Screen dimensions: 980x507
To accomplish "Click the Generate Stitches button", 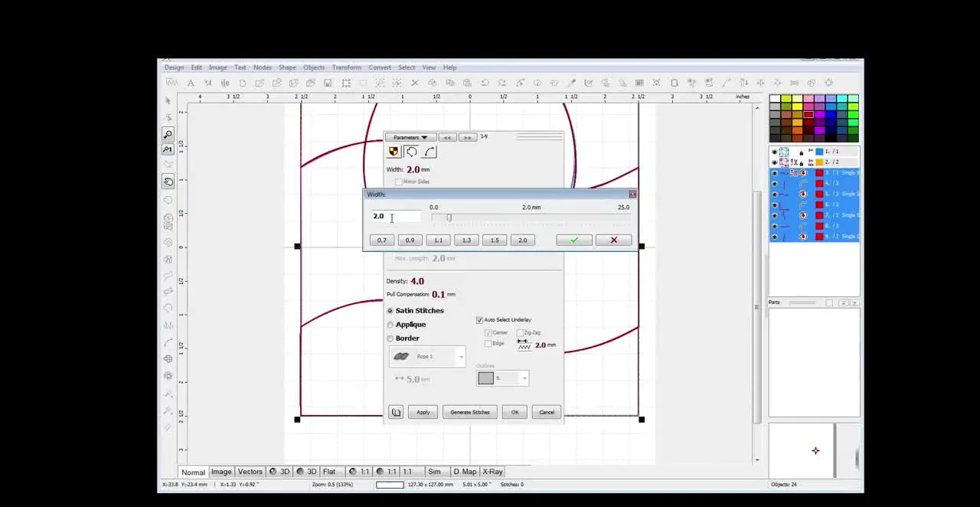I will click(469, 412).
